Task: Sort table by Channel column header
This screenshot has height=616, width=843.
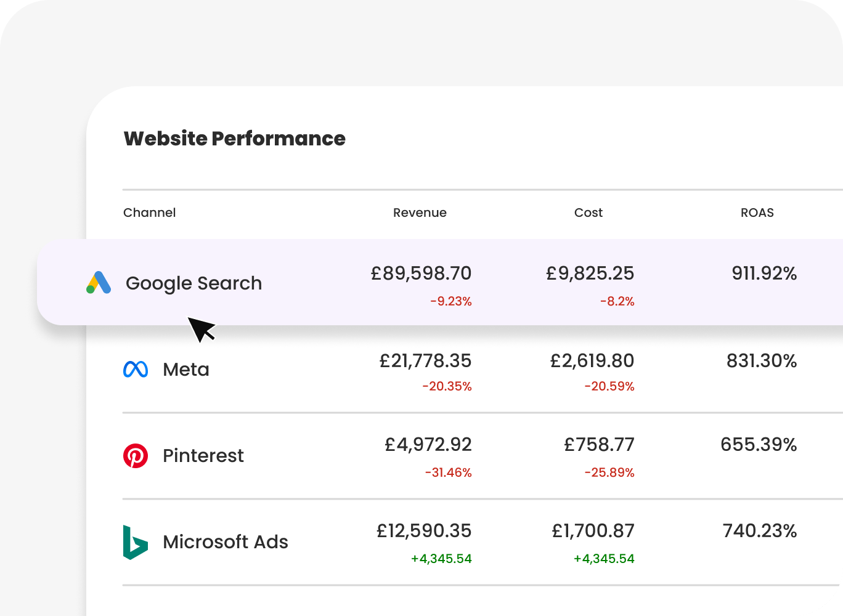Action: pos(149,213)
